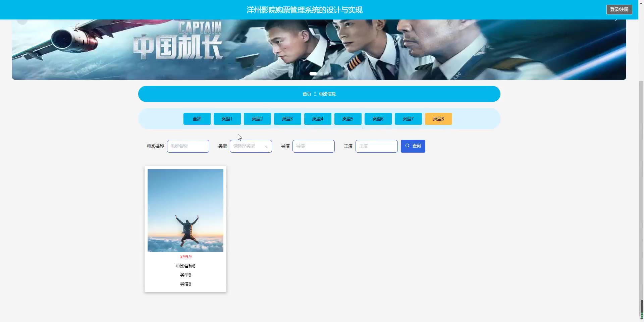Filter movies by 类型7
This screenshot has height=322, width=644.
point(408,119)
